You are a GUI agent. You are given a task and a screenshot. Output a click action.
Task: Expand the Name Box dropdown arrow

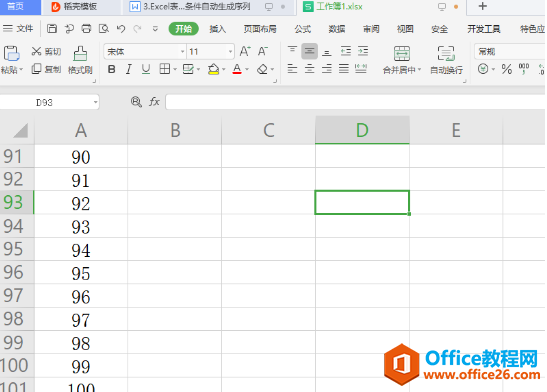[x=95, y=102]
